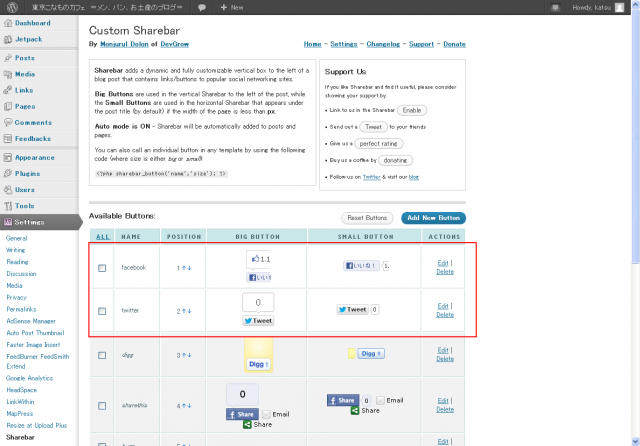Click the WordPress logo in the admin bar
The width and height of the screenshot is (640, 446).
click(x=13, y=7)
